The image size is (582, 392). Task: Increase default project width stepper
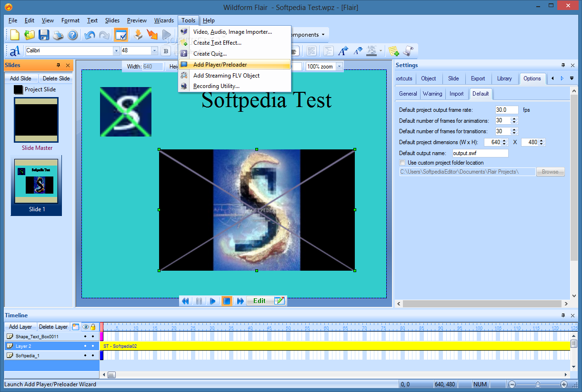[505, 140]
